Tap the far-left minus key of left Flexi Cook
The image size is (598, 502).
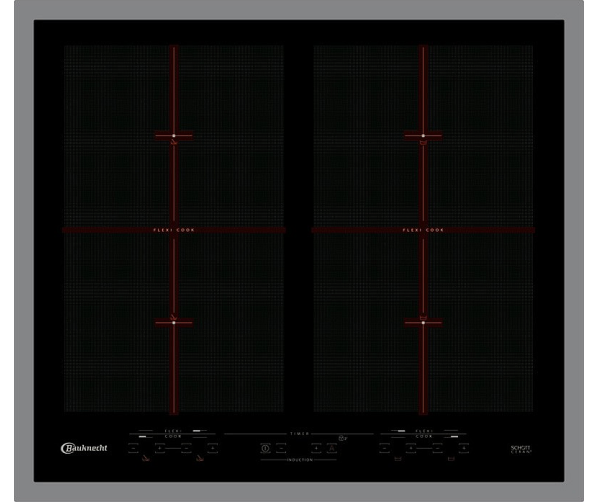[133, 448]
